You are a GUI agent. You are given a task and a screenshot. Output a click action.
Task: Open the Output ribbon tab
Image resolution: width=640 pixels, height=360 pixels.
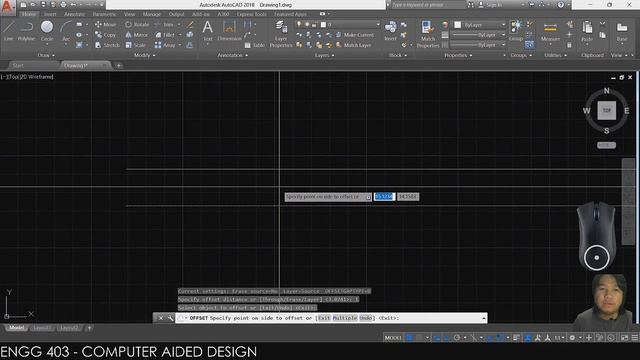(176, 14)
